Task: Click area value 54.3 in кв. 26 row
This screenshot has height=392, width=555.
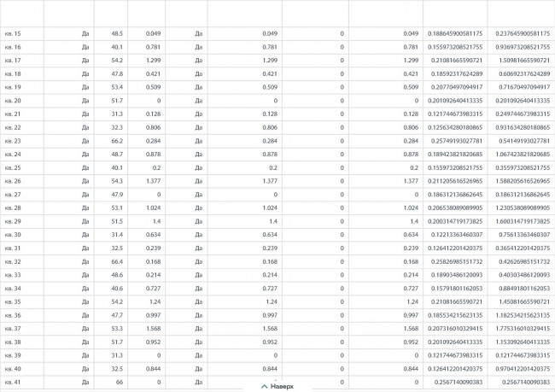Action: (117, 181)
